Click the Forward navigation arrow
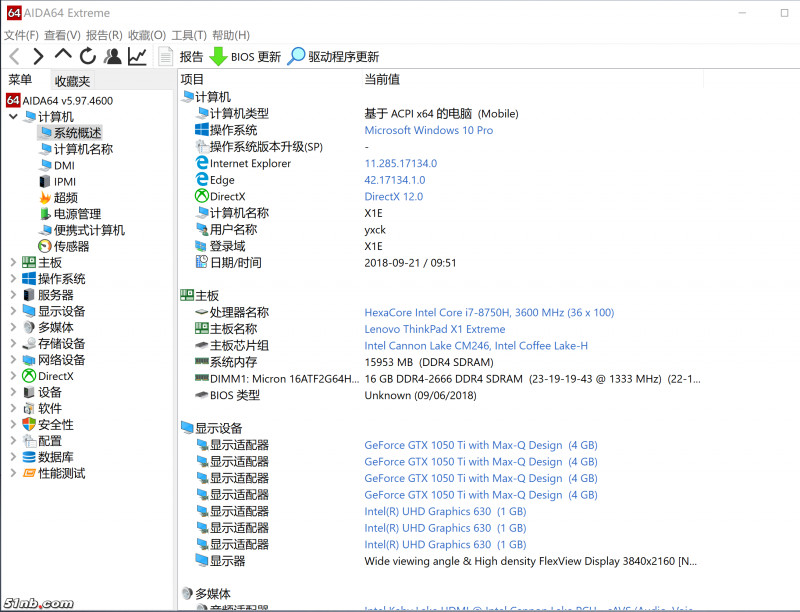This screenshot has height=612, width=800. [38, 56]
